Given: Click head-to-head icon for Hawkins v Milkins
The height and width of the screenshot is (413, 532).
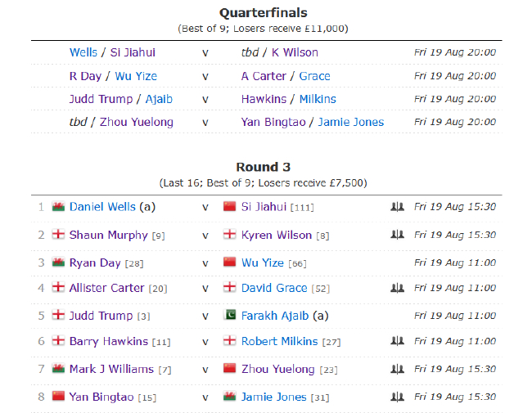Looking at the screenshot, I should [398, 342].
